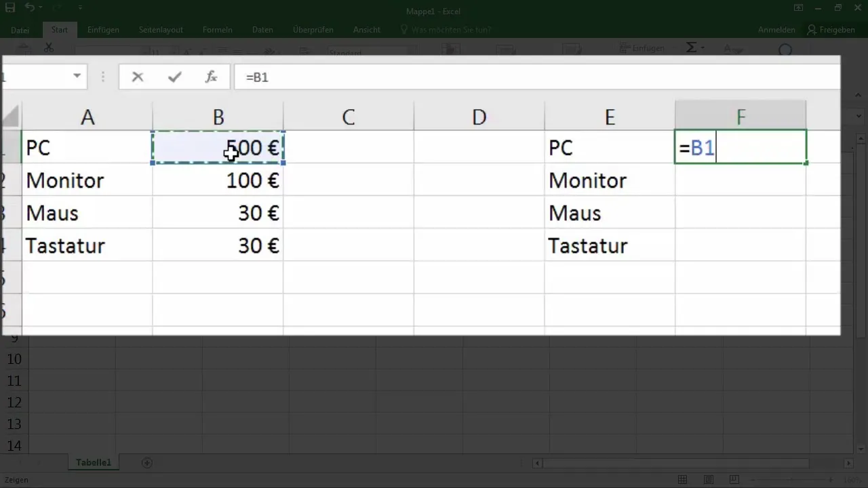Click cell B1 containing 500 €
The width and height of the screenshot is (868, 488).
point(218,147)
